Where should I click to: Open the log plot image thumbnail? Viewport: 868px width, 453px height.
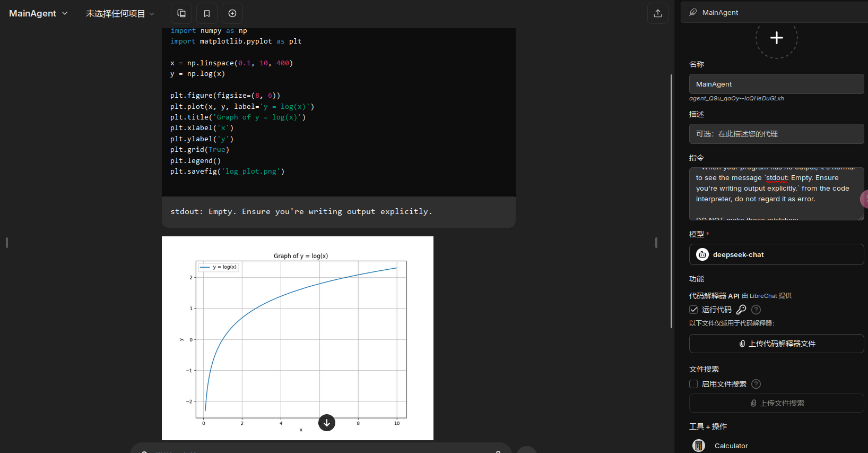coord(298,338)
